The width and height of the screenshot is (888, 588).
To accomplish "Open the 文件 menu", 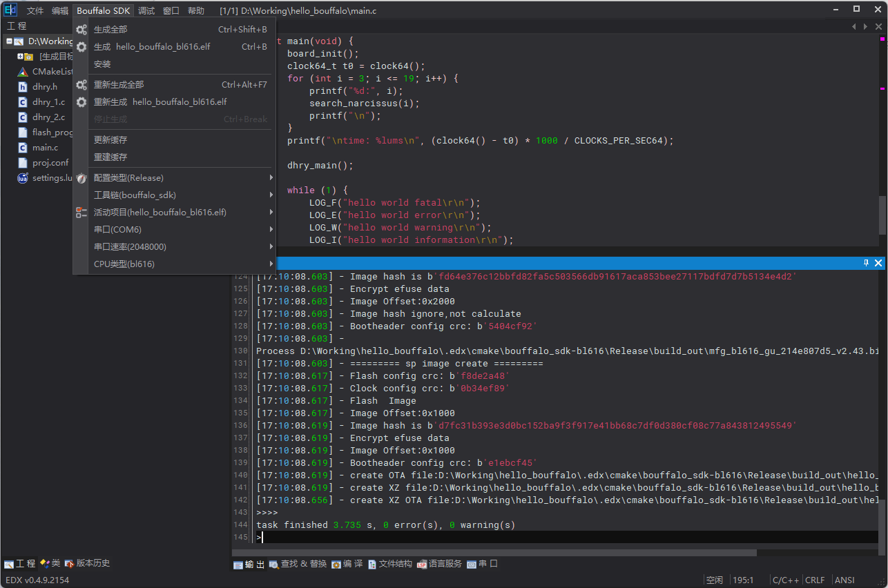I will click(35, 11).
